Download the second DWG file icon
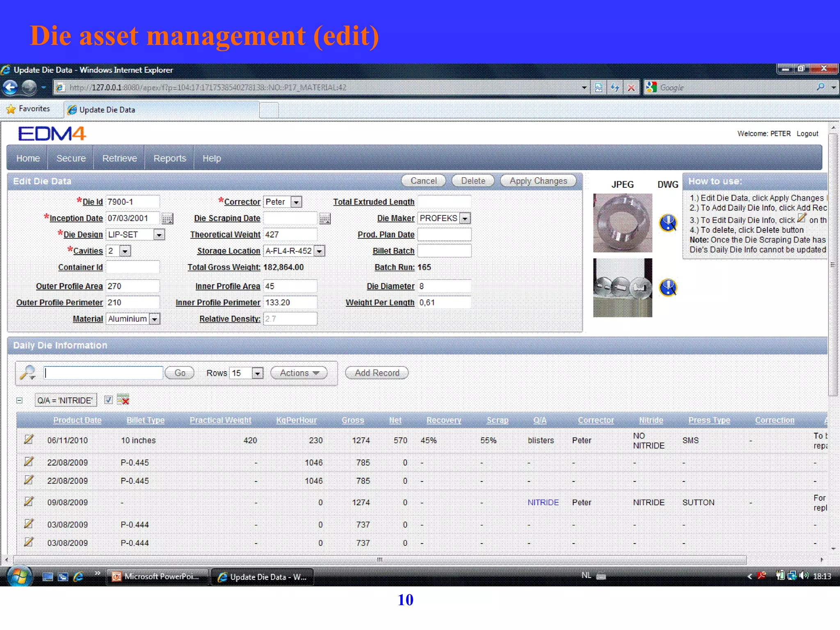 668,288
